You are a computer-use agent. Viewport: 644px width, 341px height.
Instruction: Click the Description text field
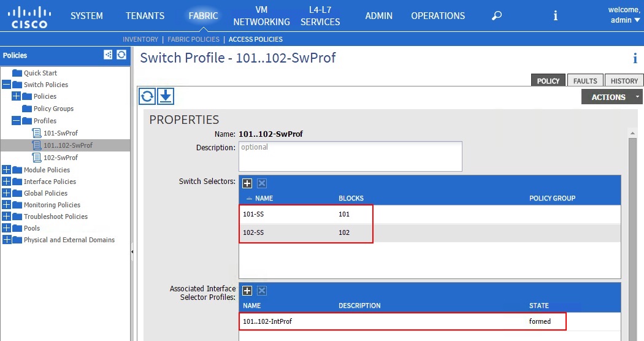click(x=350, y=156)
